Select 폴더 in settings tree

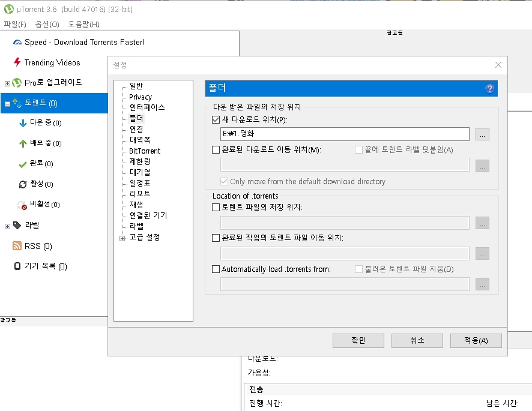[x=136, y=118]
